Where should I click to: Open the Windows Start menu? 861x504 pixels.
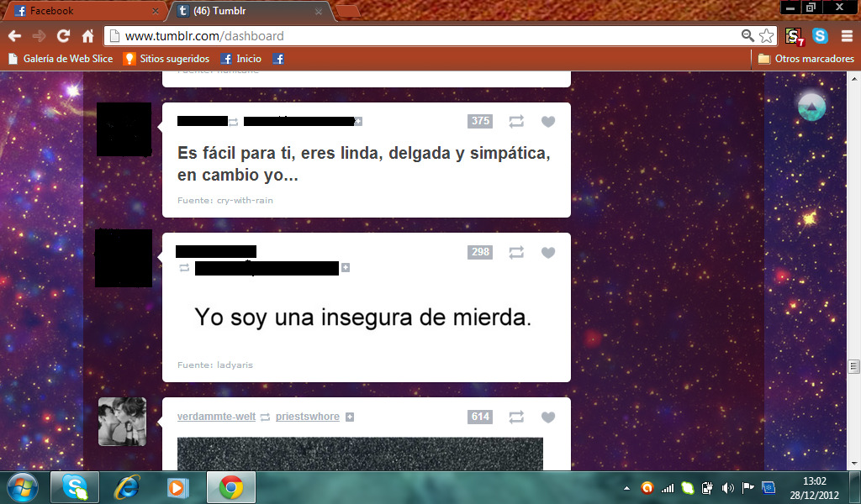coord(23,487)
